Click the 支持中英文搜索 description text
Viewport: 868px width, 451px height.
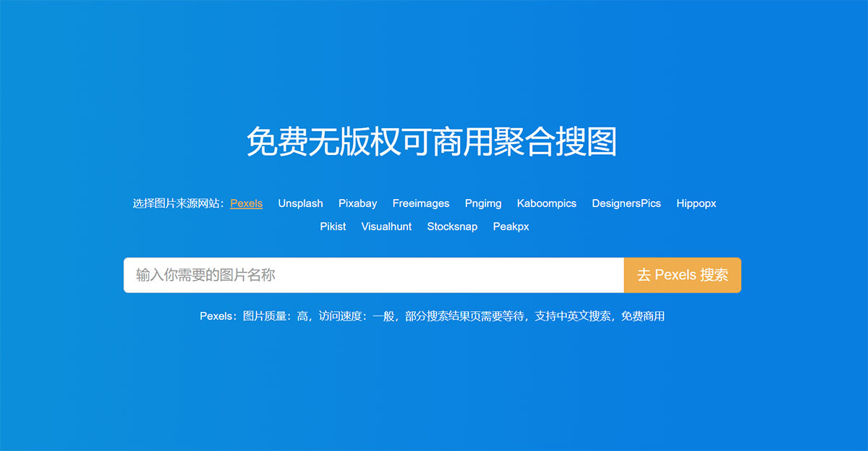[x=574, y=316]
